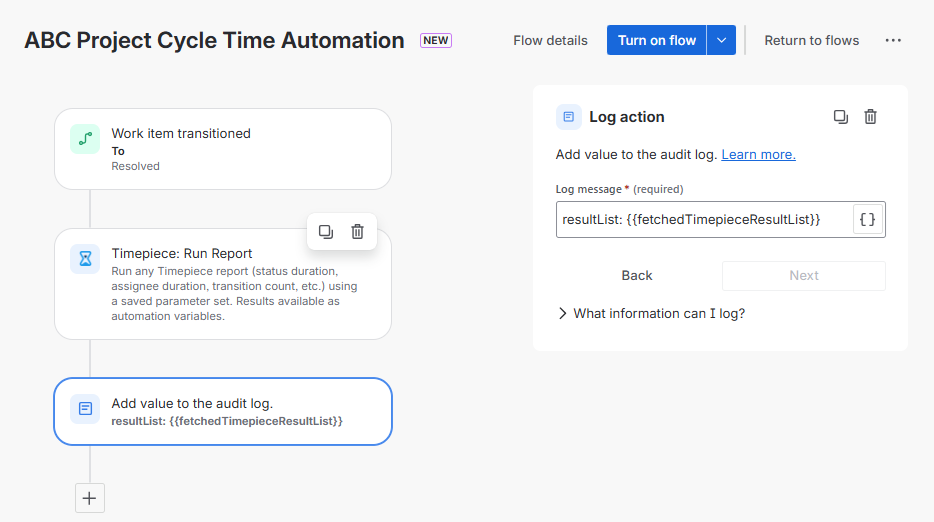Click the Log message required label

[x=619, y=189]
